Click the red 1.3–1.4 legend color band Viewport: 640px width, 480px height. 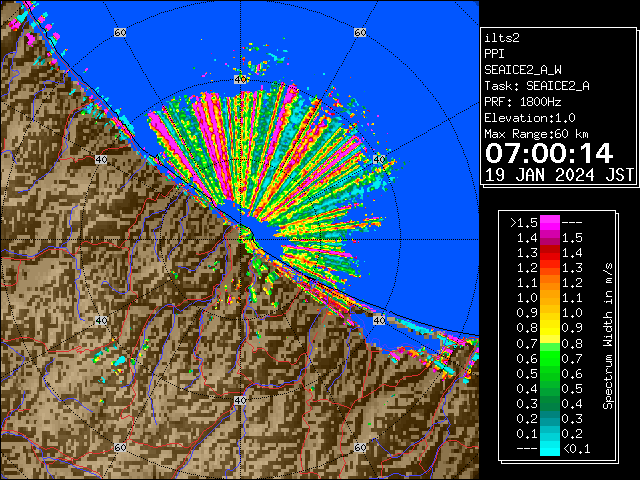tap(550, 253)
